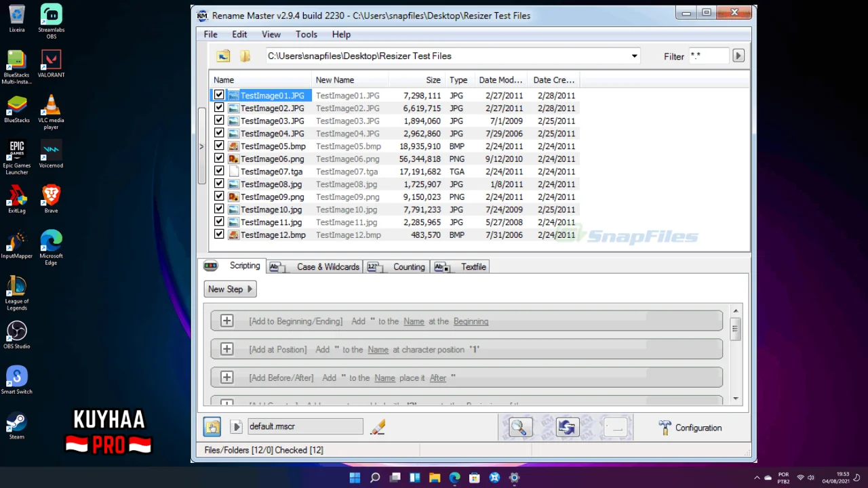Uncheck TestImage04.JPG checkbox
This screenshot has height=488, width=868.
219,134
